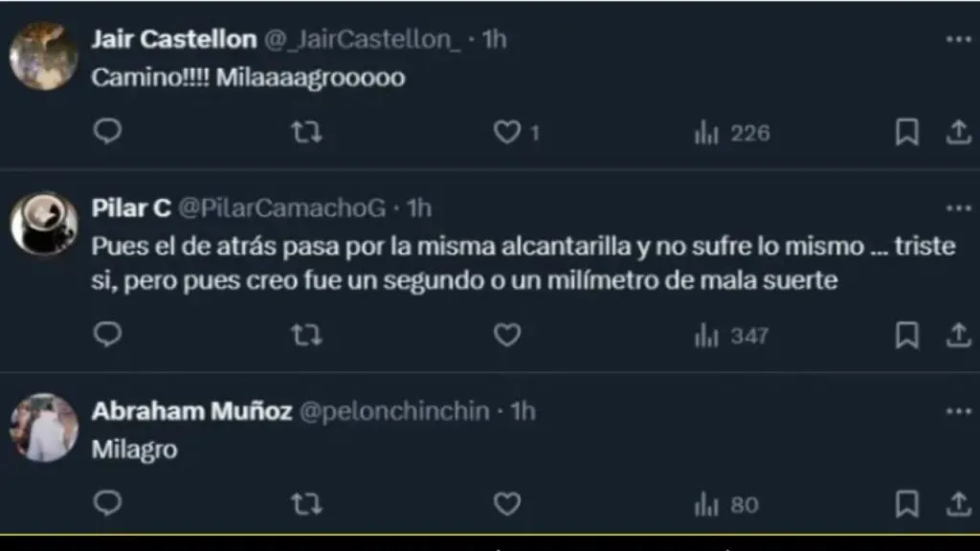Viewport: 980px width, 551px height.
Task: Bookmark Jair Castellon's tweet
Action: [x=906, y=133]
